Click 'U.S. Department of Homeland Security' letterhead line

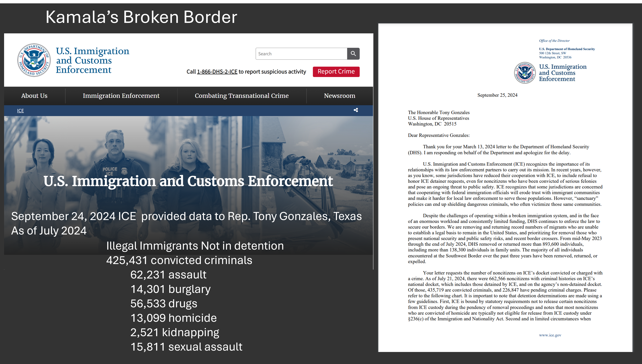tap(567, 49)
